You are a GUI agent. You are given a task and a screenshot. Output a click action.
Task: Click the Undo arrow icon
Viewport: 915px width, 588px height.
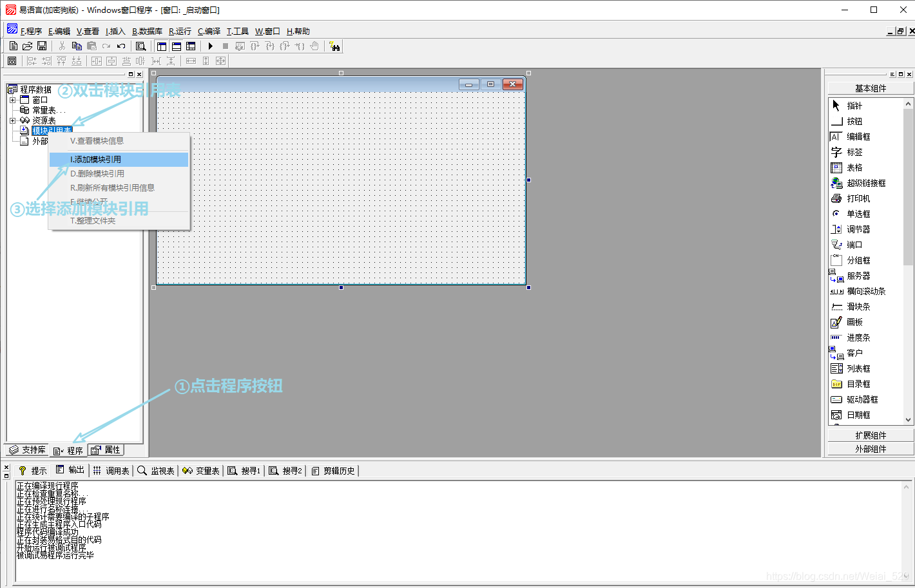121,46
